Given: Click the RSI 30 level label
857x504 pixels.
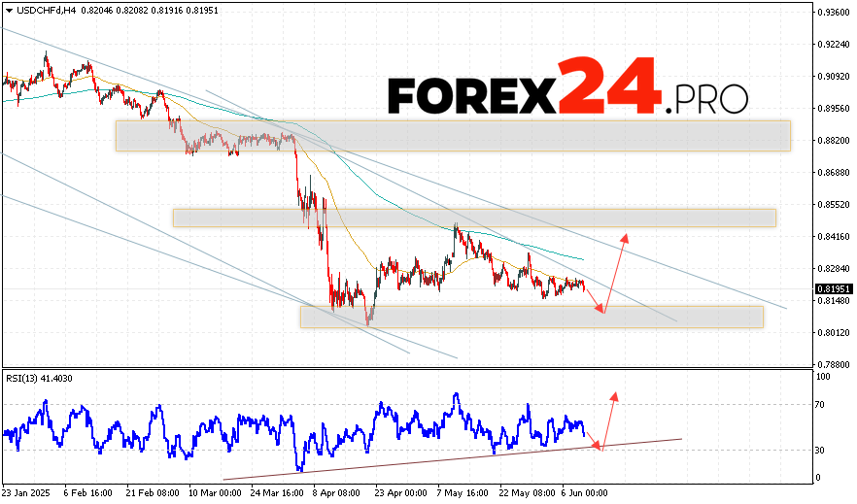Looking at the screenshot, I should 822,450.
